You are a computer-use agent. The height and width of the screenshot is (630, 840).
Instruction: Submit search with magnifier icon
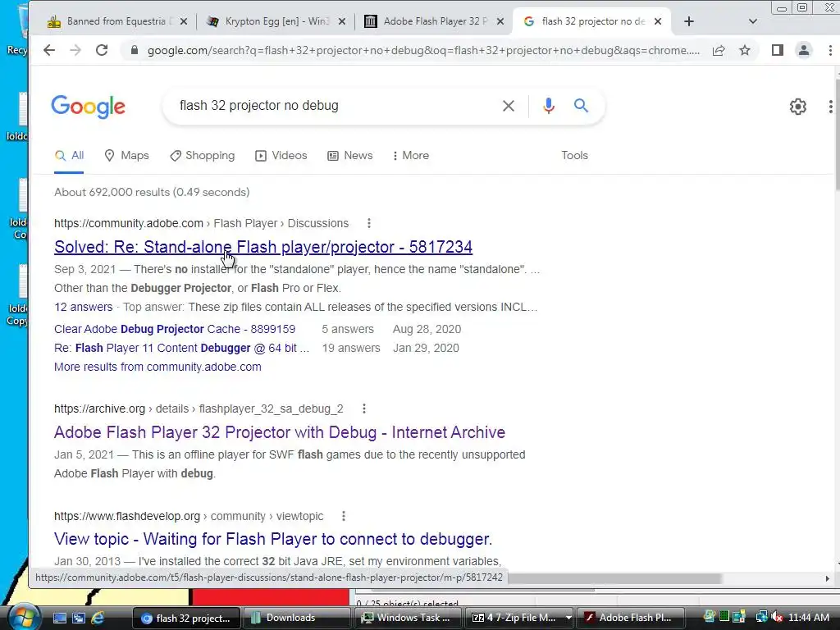point(582,106)
